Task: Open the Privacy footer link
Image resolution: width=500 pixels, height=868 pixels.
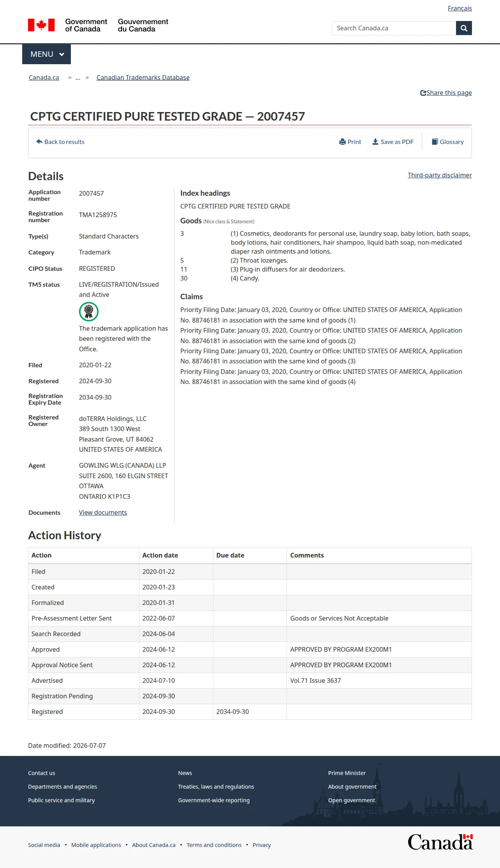Action: pyautogui.click(x=262, y=845)
